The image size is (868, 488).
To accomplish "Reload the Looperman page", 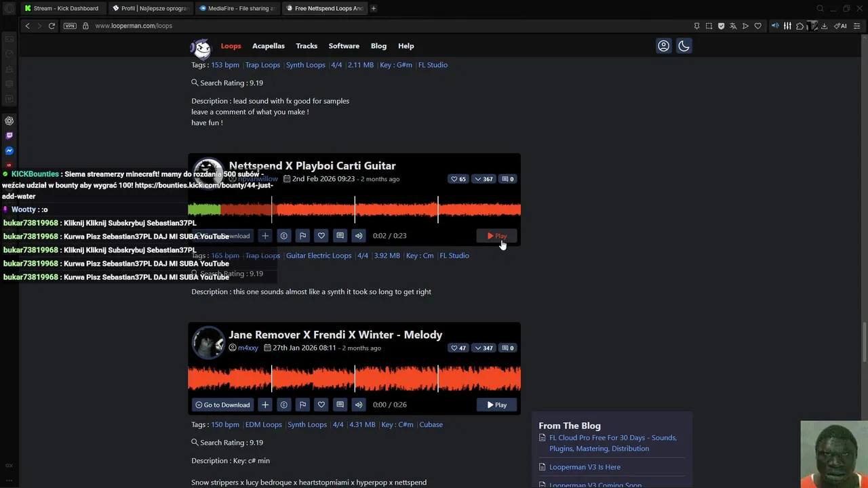I will [x=52, y=26].
